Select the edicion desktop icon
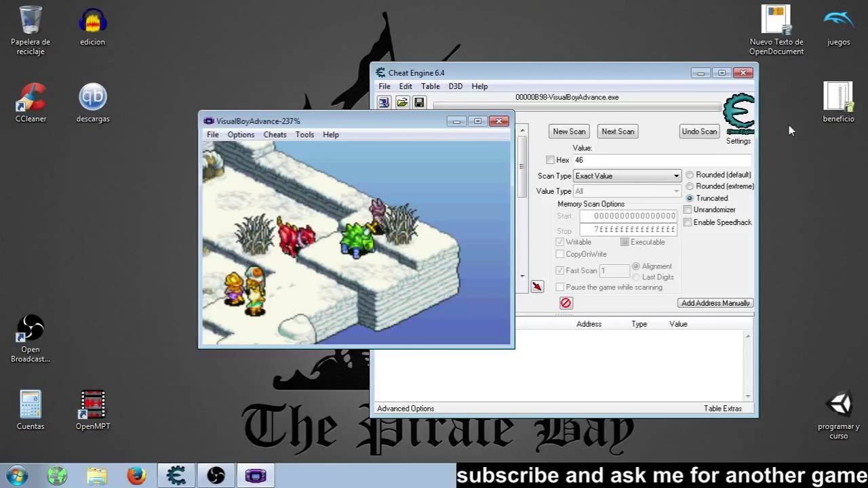Screen dimensions: 868x488 click(x=92, y=27)
